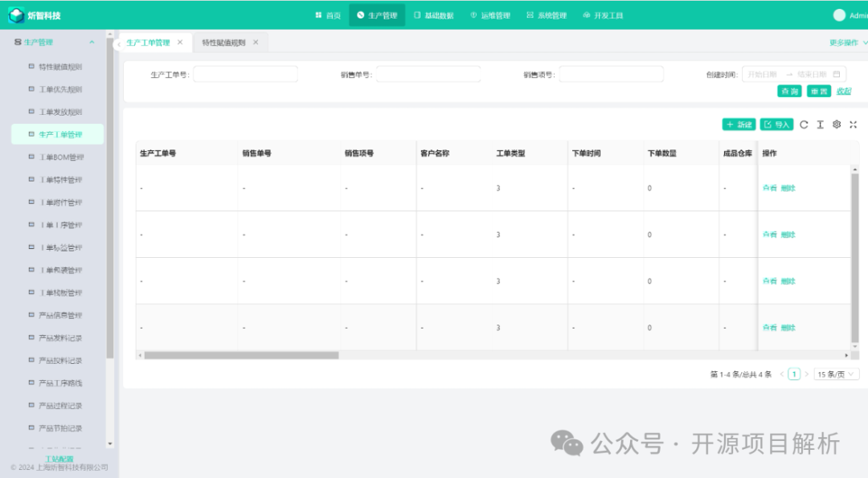This screenshot has height=478, width=868.
Task: Open 基础数据 in the top menu
Action: [433, 15]
